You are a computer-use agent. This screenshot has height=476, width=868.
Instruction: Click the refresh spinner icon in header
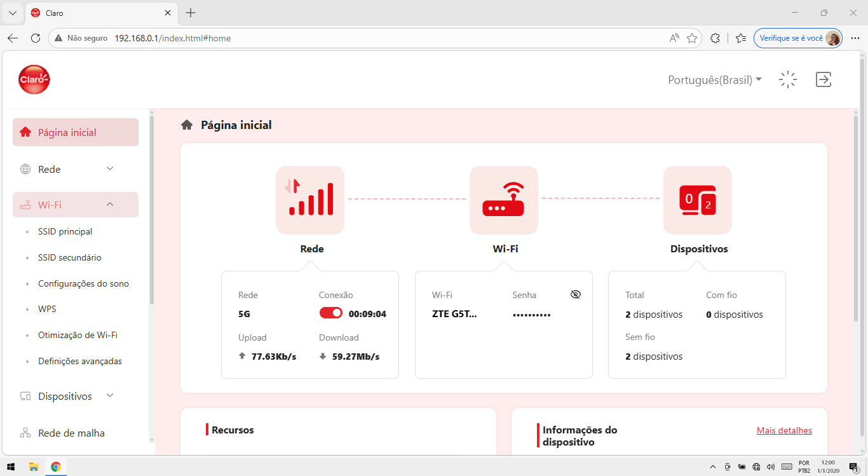pyautogui.click(x=788, y=79)
